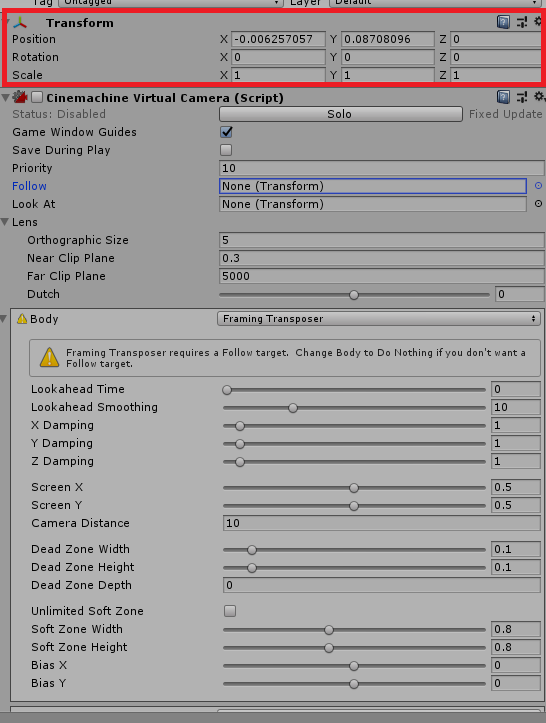Screen dimensions: 546x723
Task: Adjust the Z Damping slider
Action: [354, 462]
